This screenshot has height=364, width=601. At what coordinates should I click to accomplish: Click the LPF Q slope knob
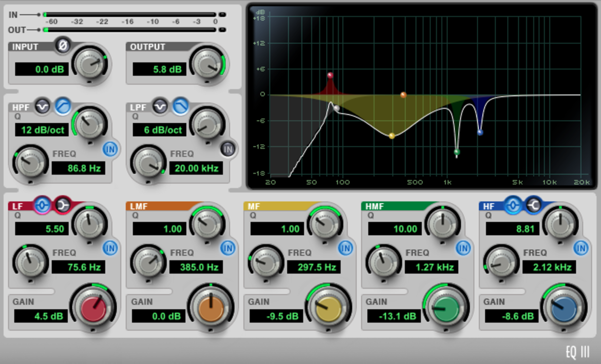click(x=208, y=124)
